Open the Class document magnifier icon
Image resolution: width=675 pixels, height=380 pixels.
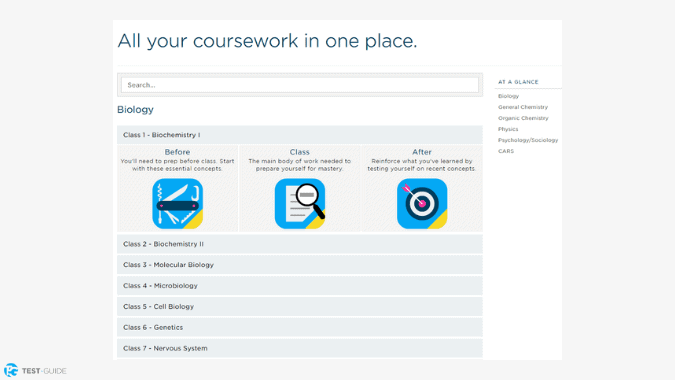pos(300,204)
